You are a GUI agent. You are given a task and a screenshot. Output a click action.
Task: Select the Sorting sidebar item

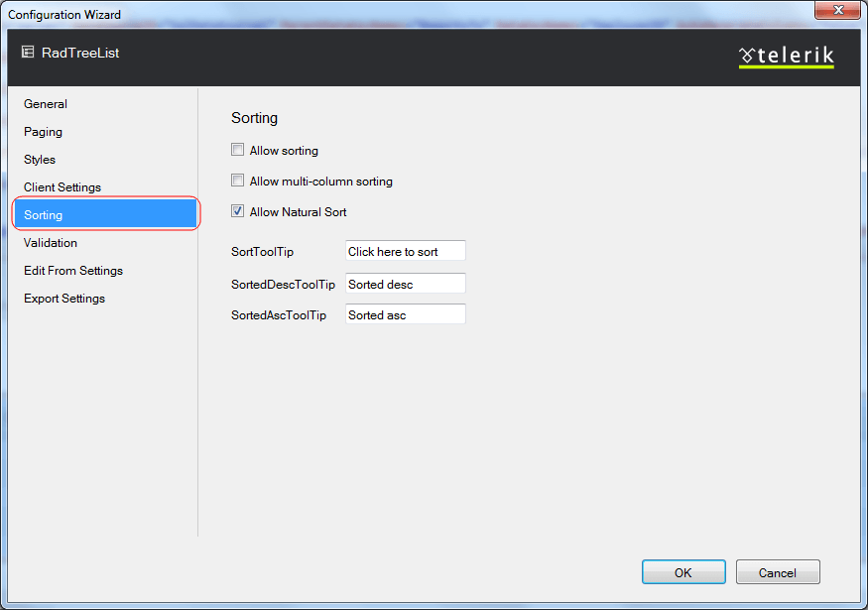[x=106, y=214]
